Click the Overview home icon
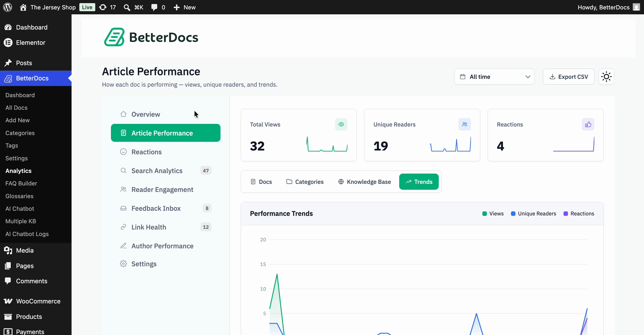Image resolution: width=644 pixels, height=335 pixels. tap(123, 114)
